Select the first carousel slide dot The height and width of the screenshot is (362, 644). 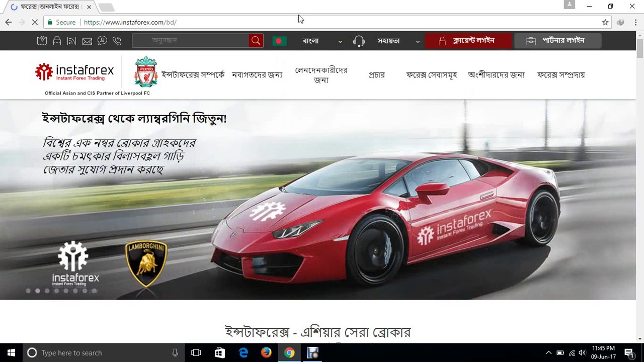pos(28,291)
